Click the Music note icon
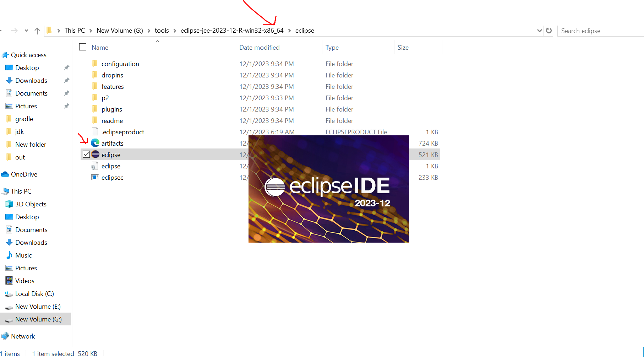 tap(9, 255)
